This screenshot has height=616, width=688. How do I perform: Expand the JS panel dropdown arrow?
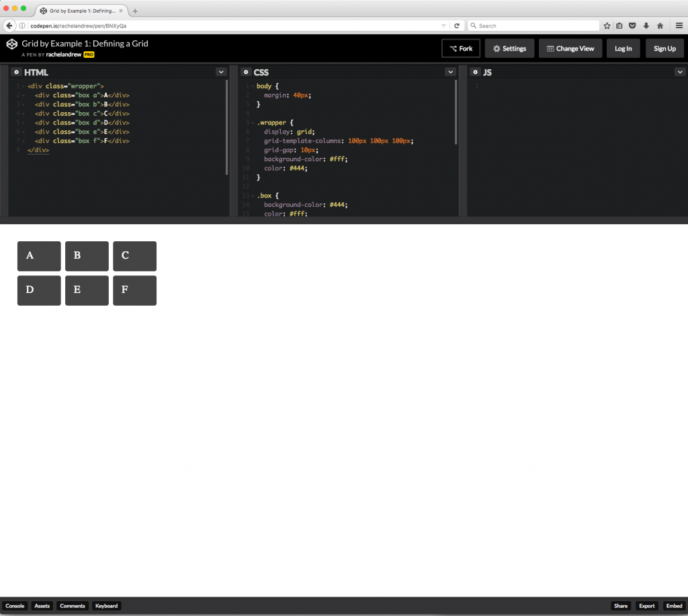pyautogui.click(x=679, y=72)
